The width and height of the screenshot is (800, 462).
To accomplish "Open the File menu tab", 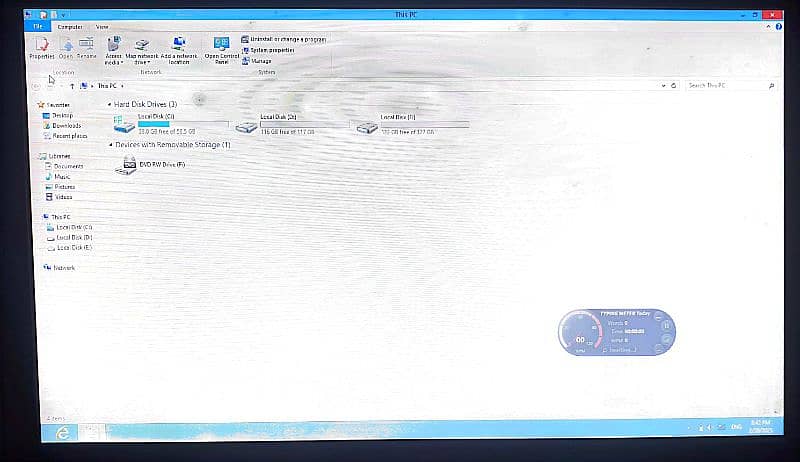I will (x=40, y=27).
